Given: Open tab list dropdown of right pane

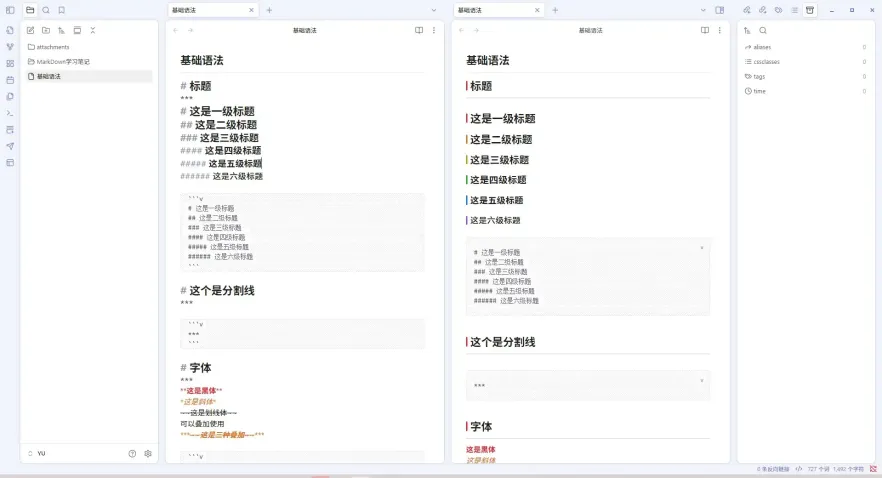Looking at the screenshot, I should (x=703, y=10).
